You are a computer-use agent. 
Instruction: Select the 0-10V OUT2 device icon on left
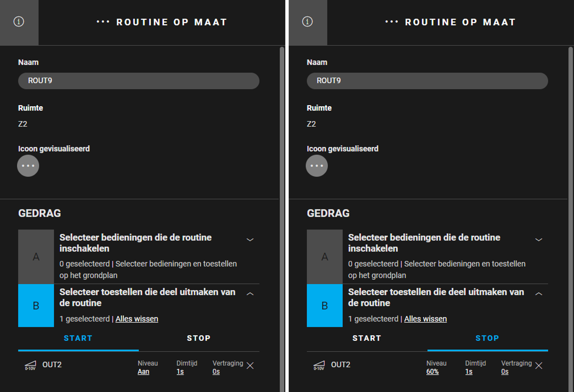(x=30, y=365)
